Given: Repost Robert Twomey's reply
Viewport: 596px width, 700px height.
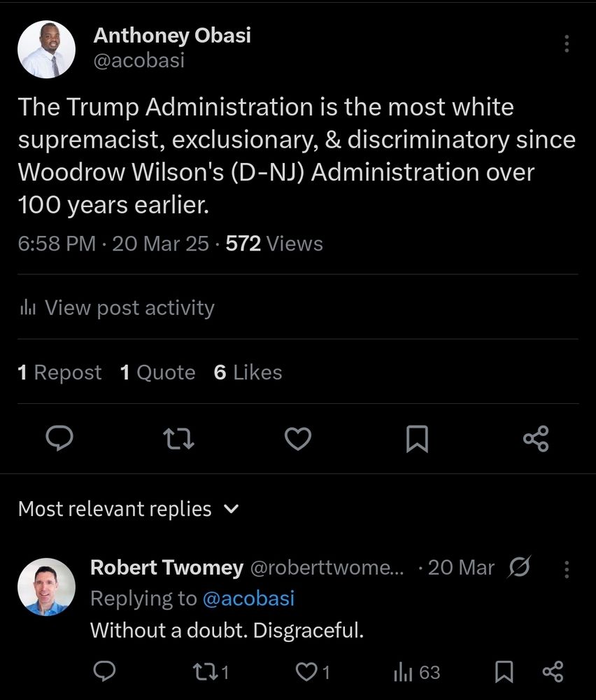Looking at the screenshot, I should click(210, 672).
